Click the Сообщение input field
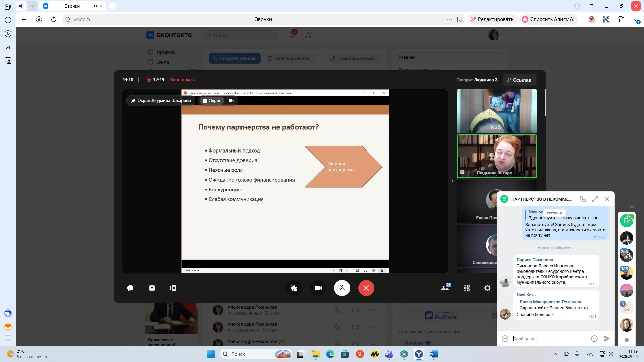The width and height of the screenshot is (644, 362). [x=549, y=339]
